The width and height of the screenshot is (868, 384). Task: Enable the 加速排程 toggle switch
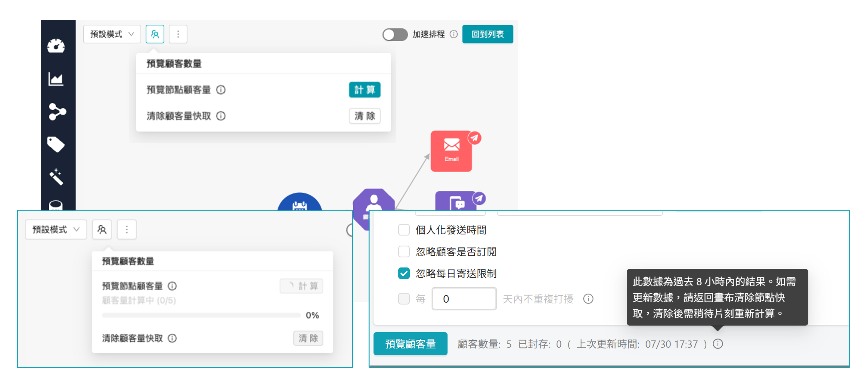point(395,34)
